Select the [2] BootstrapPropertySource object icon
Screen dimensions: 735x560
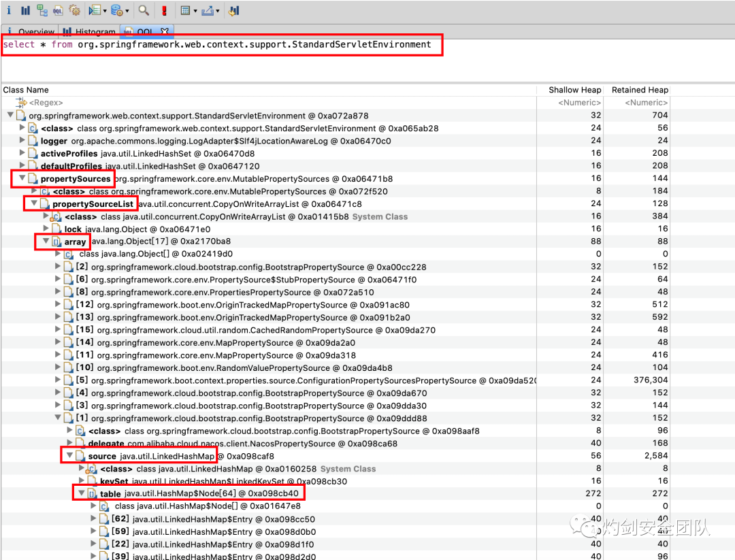[x=69, y=267]
